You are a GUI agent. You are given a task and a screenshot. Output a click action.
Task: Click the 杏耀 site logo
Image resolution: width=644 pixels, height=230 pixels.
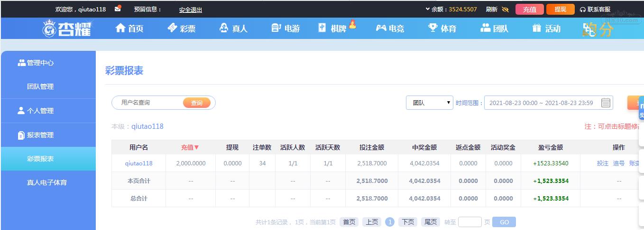click(67, 29)
